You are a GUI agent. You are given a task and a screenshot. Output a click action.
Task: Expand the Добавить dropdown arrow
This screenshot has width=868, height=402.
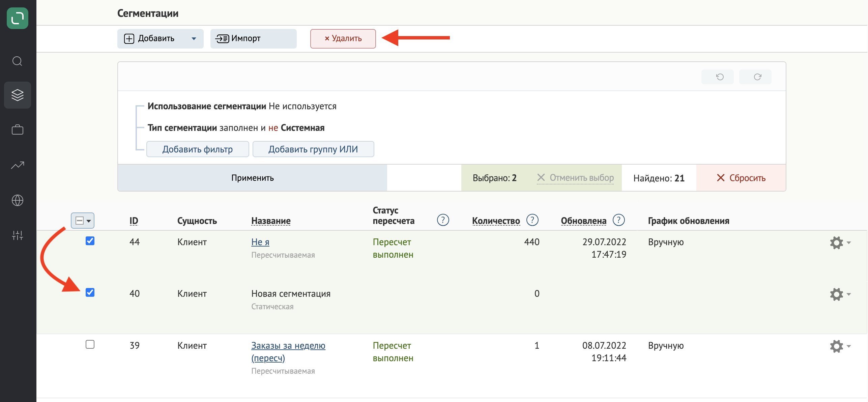pyautogui.click(x=194, y=38)
